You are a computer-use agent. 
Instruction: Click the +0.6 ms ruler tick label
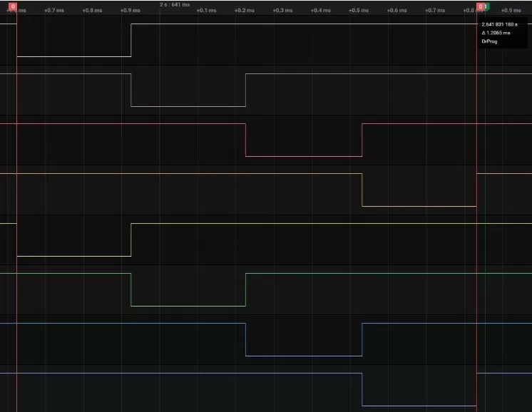coord(397,11)
